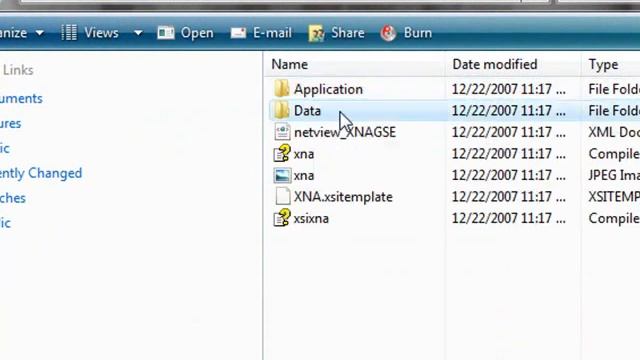Expand the Organize dropdown arrow
Screen dimensions: 640x360
click(x=40, y=33)
